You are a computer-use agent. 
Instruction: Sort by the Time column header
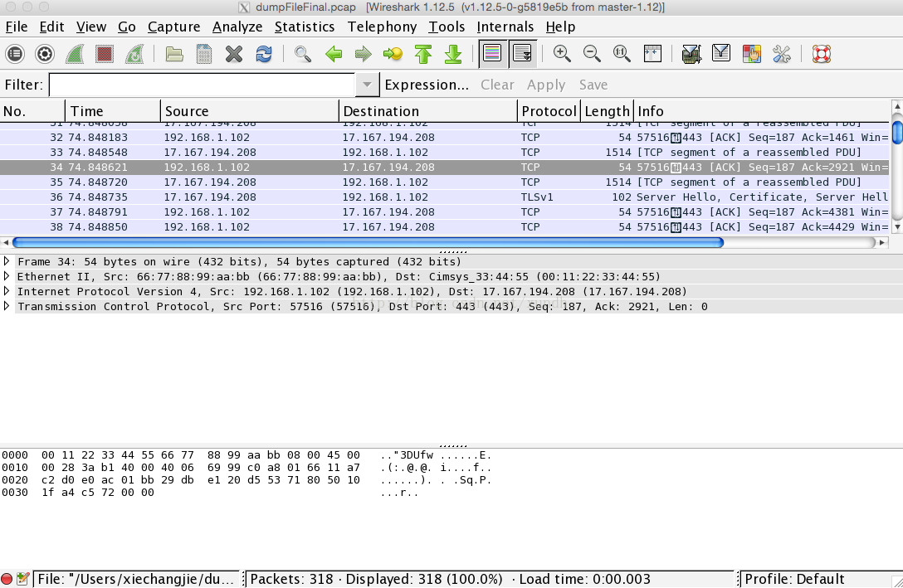pos(113,111)
